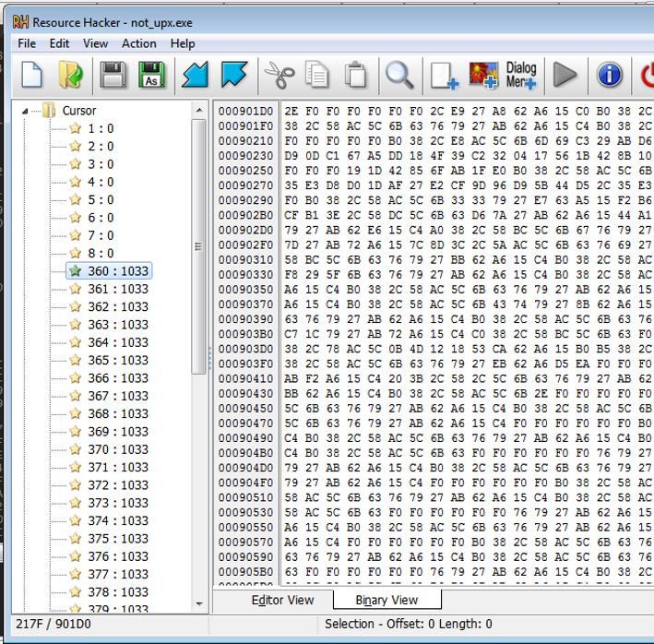Open the Help menu
654x644 pixels.
point(183,43)
